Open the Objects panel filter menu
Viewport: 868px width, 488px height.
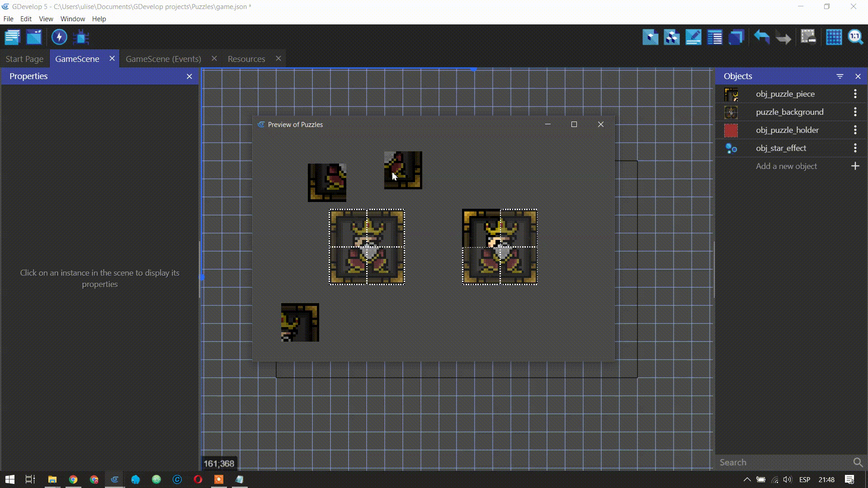tap(840, 76)
